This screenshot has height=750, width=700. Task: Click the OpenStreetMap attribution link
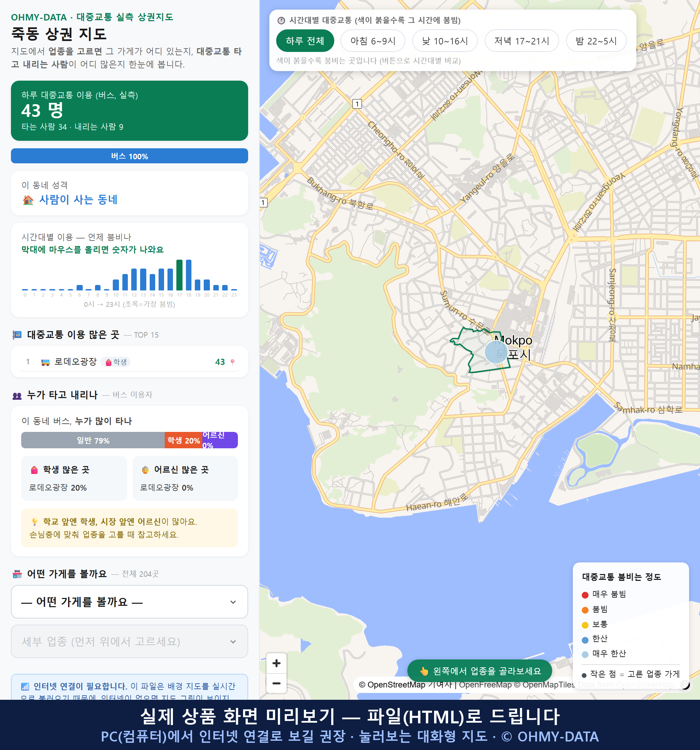(405, 685)
